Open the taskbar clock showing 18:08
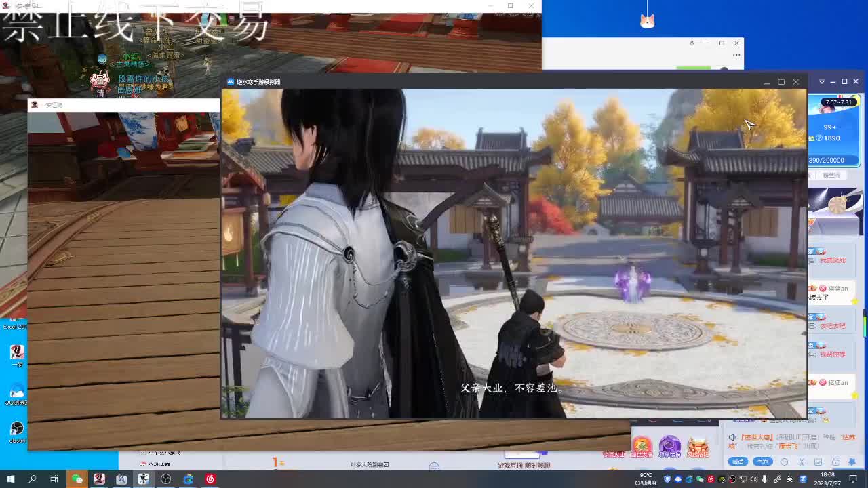 tap(827, 479)
